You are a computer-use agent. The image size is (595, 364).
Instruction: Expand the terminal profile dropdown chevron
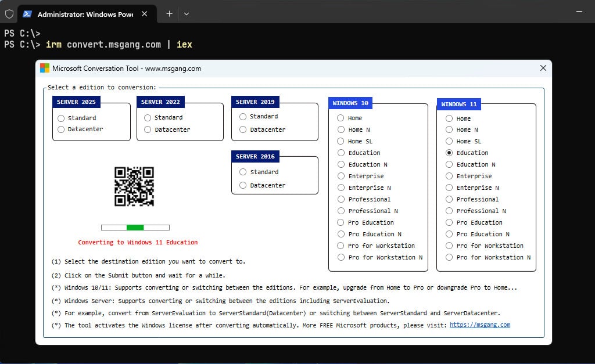[x=187, y=14]
